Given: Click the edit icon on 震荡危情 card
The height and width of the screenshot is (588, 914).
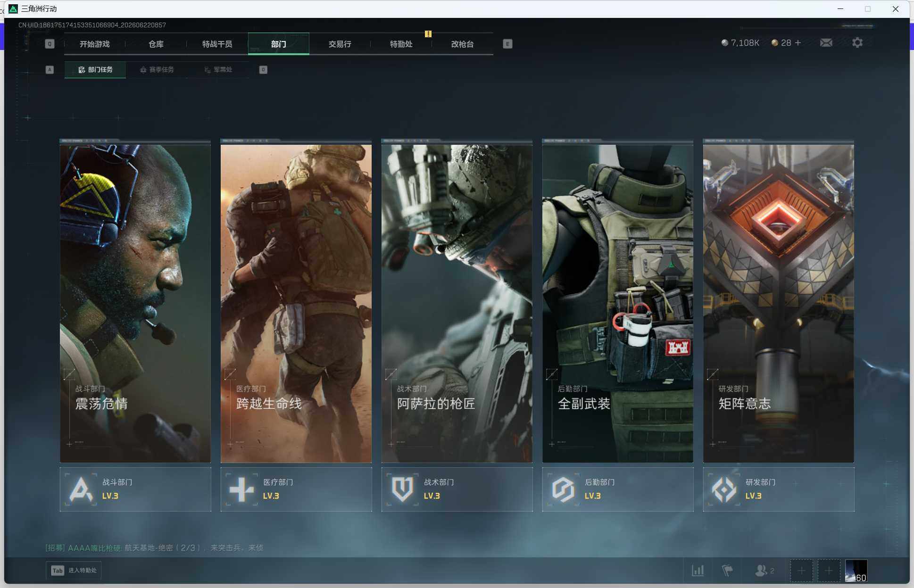Looking at the screenshot, I should coord(69,374).
